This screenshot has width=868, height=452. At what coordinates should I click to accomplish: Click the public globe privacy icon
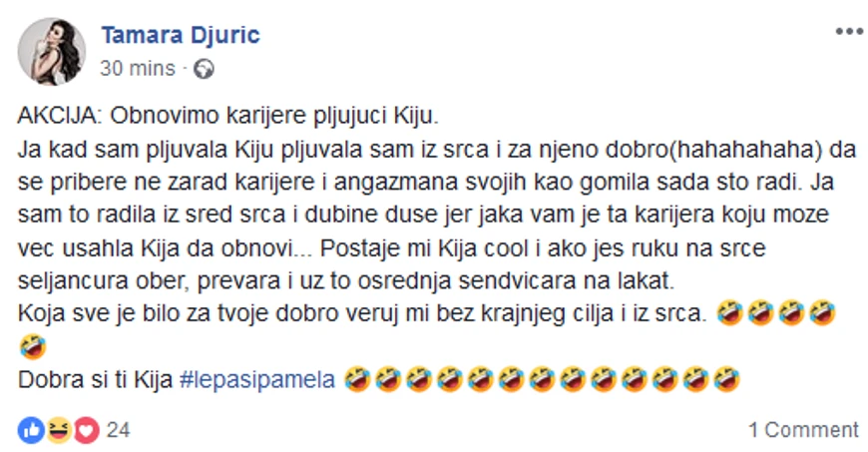point(204,69)
